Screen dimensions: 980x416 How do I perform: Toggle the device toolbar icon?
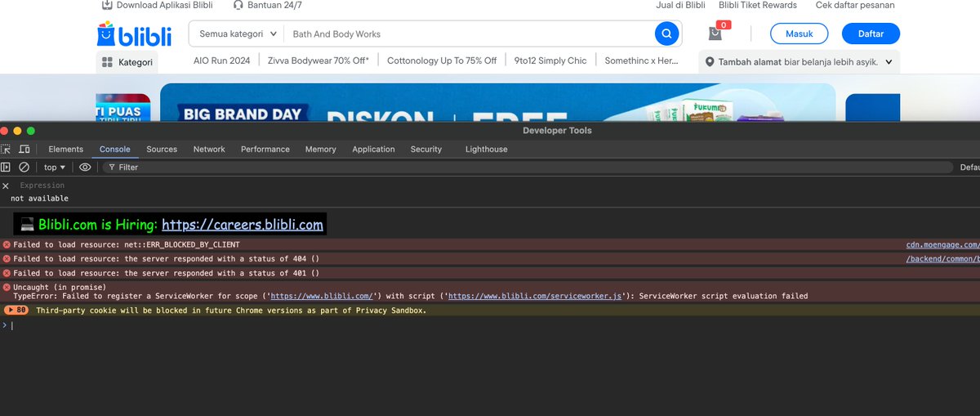pyautogui.click(x=24, y=149)
